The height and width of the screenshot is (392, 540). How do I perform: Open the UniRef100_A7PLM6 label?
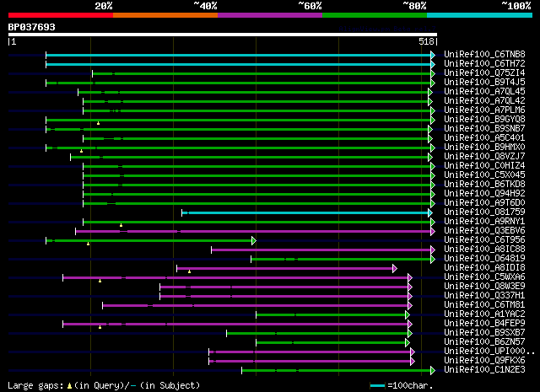(484, 110)
